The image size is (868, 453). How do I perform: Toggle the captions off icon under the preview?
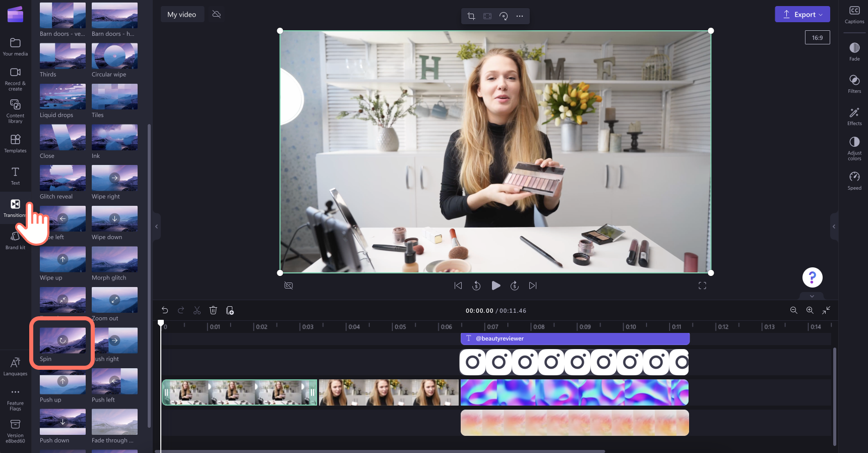(x=289, y=286)
